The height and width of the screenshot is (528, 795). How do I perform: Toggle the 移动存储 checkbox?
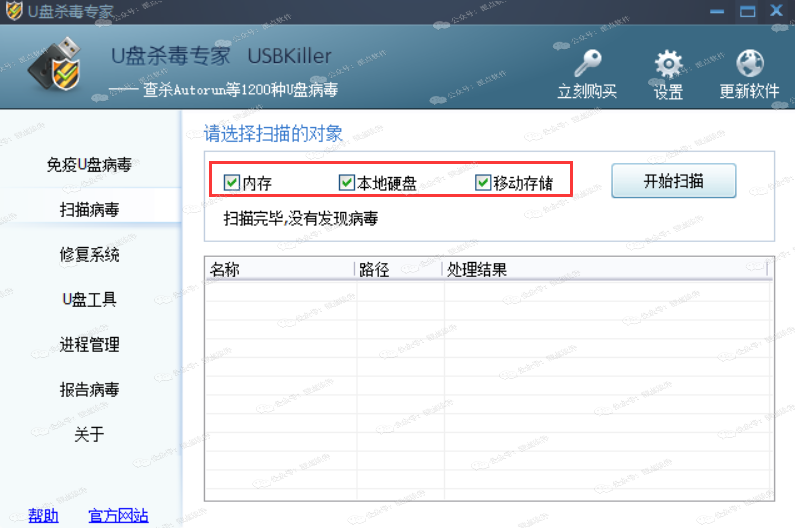point(483,182)
